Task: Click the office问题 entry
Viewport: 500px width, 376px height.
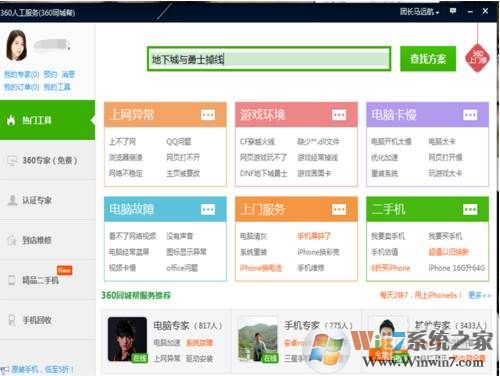Action: tap(182, 268)
